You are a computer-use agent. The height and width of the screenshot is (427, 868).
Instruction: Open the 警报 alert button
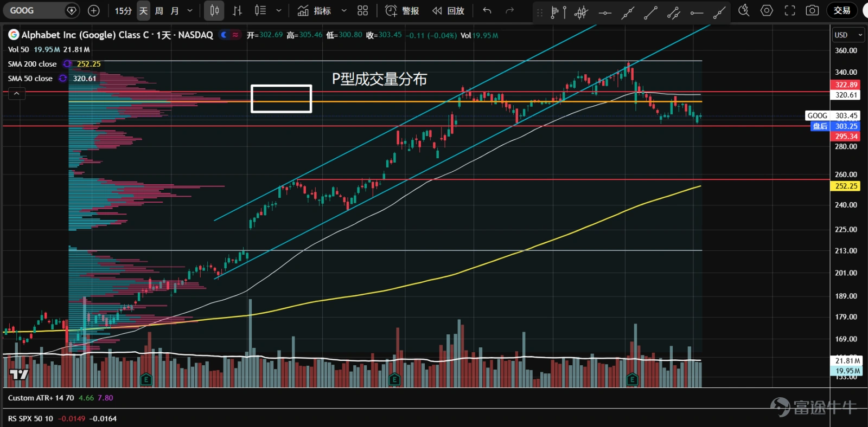(x=402, y=11)
